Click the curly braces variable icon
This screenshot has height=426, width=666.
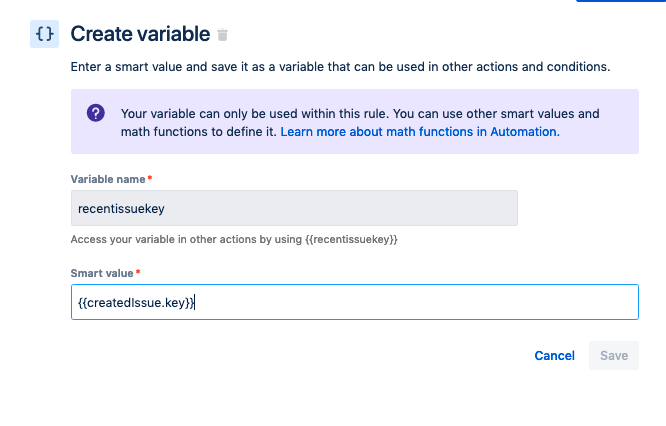click(45, 34)
